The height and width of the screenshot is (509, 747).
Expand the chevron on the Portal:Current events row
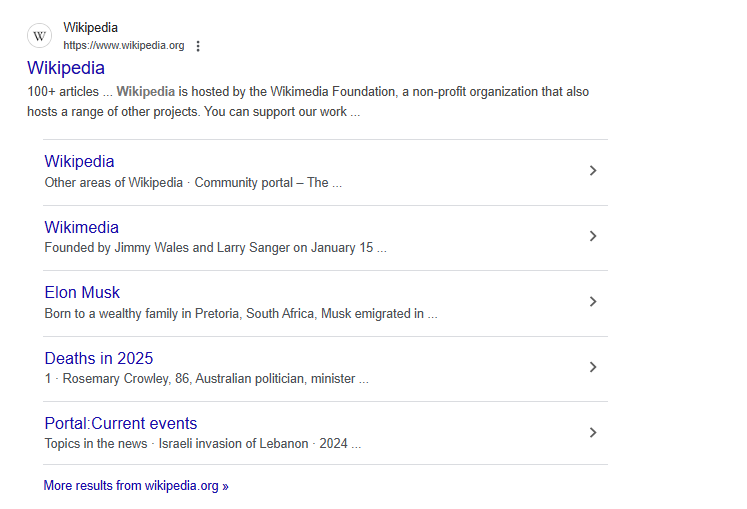(x=593, y=432)
